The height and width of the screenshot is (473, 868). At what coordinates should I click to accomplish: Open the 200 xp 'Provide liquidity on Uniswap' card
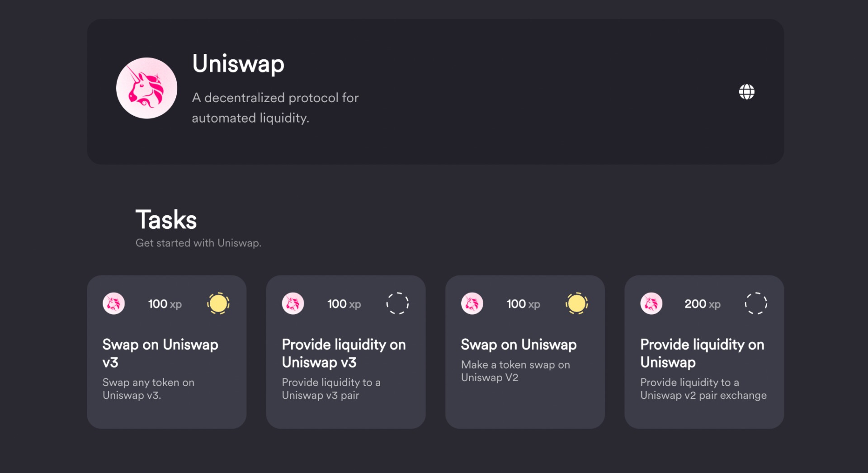[704, 352]
